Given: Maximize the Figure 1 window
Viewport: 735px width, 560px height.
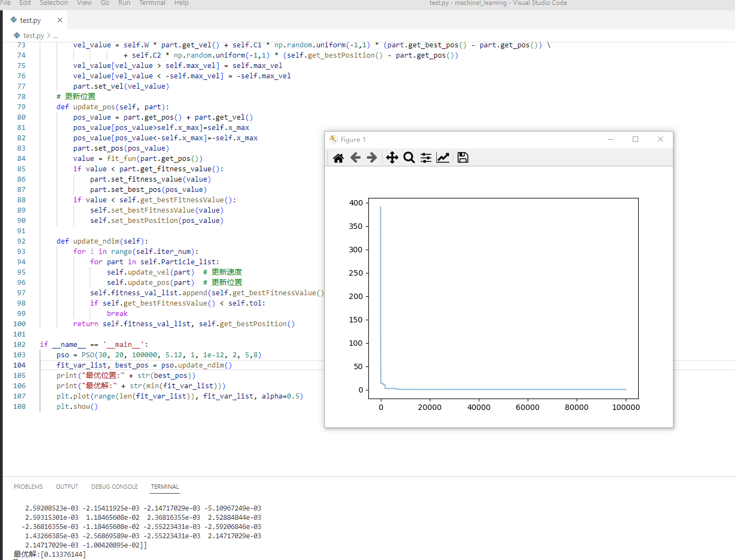Looking at the screenshot, I should 635,140.
